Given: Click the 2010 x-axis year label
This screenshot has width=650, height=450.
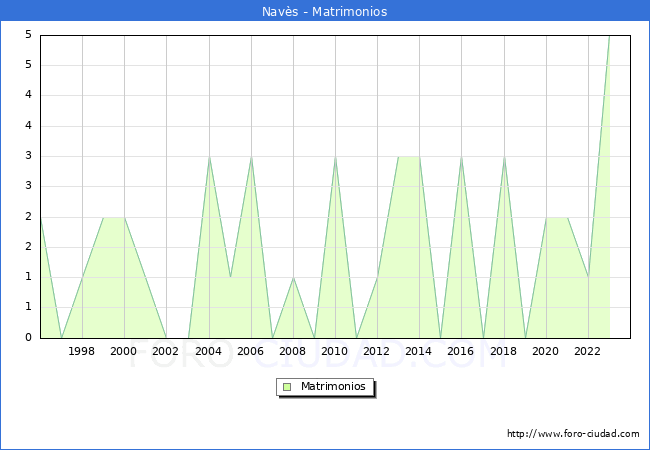Looking at the screenshot, I should [334, 351].
